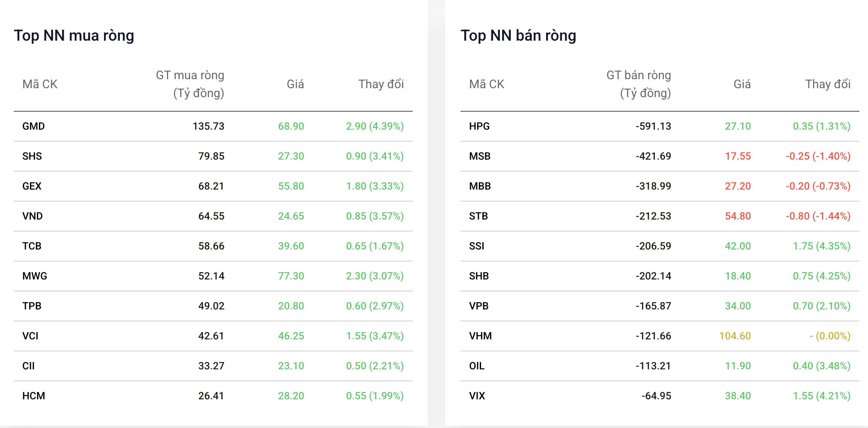The width and height of the screenshot is (868, 428).
Task: Open the GMD stock ticker
Action: pyautogui.click(x=33, y=126)
